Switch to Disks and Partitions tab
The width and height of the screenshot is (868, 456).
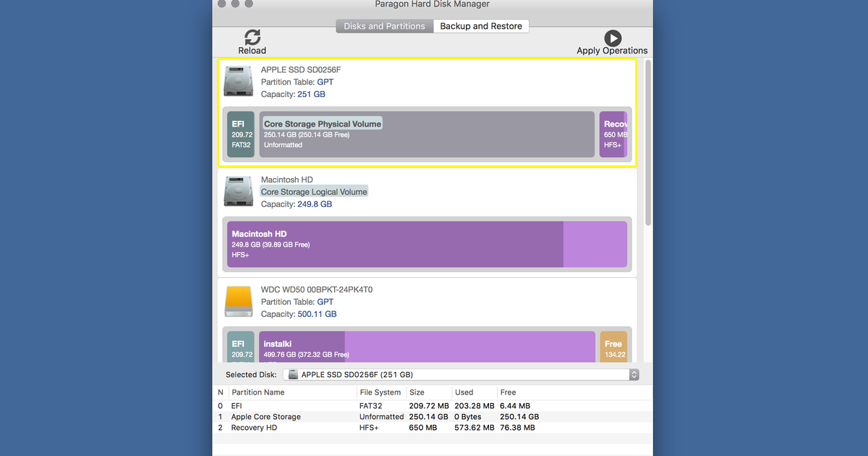click(x=384, y=26)
